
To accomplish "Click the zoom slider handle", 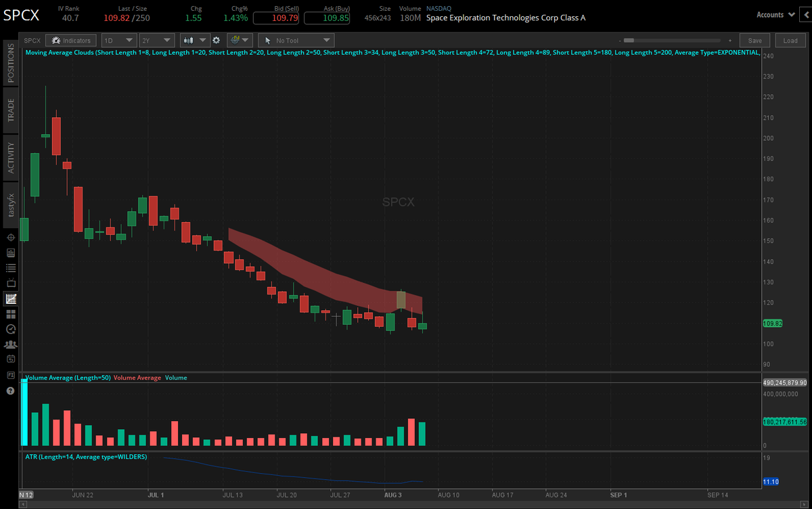I will [629, 41].
